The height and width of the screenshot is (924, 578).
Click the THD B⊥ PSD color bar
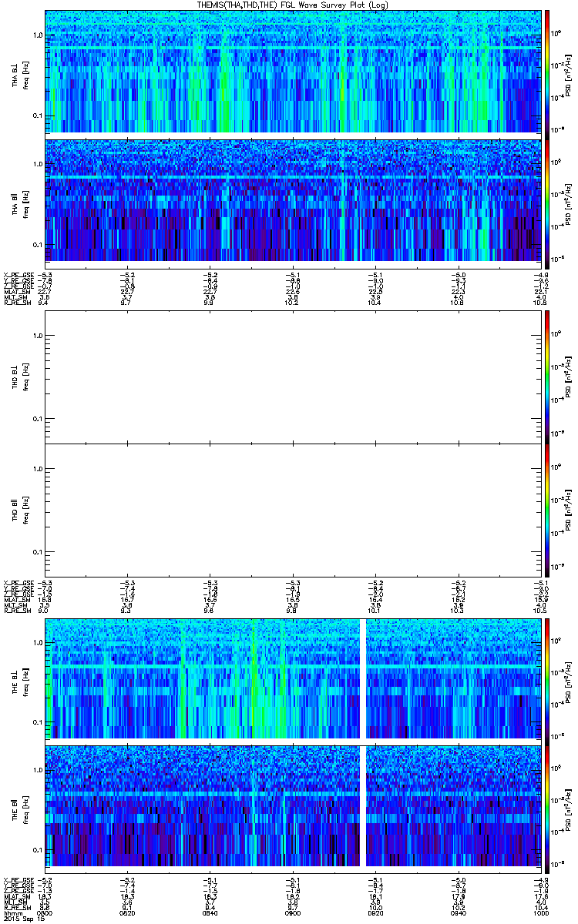coord(546,377)
